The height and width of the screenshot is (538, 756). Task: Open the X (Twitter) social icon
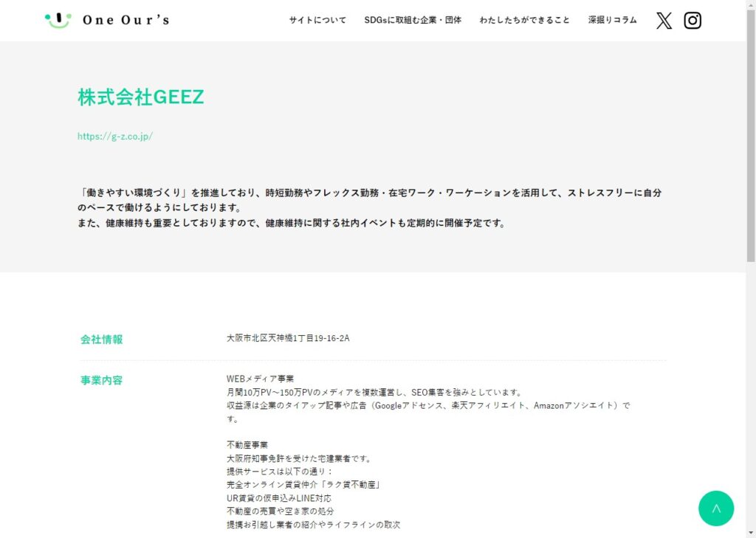(x=664, y=21)
